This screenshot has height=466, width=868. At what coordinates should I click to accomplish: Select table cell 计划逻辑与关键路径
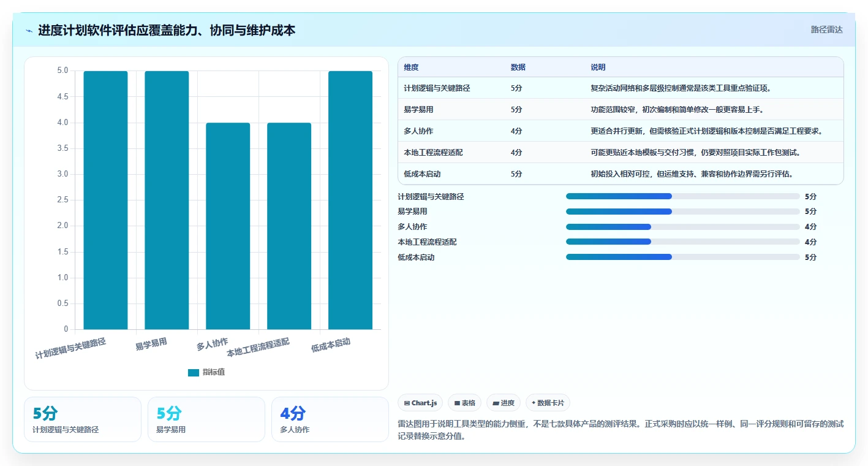437,88
